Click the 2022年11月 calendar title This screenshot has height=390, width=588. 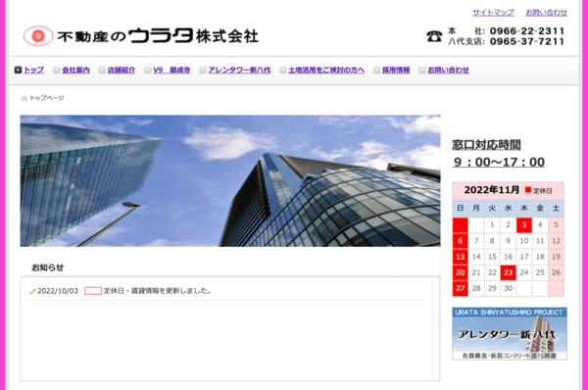(492, 190)
